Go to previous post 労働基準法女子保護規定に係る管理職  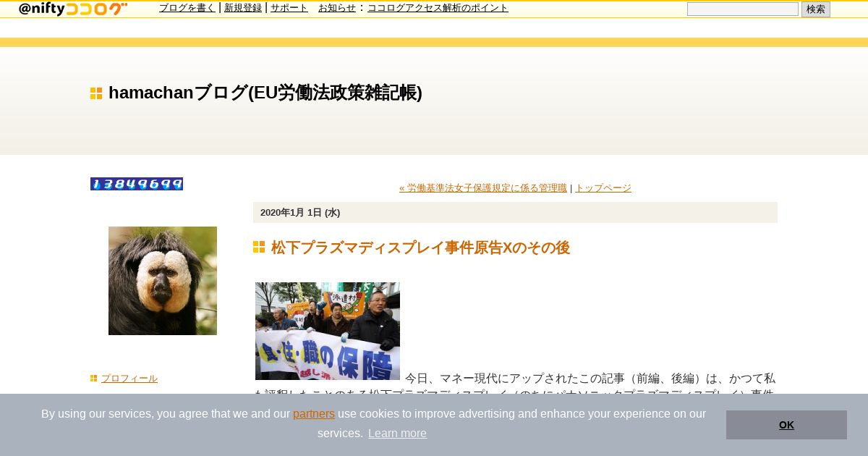click(x=483, y=188)
